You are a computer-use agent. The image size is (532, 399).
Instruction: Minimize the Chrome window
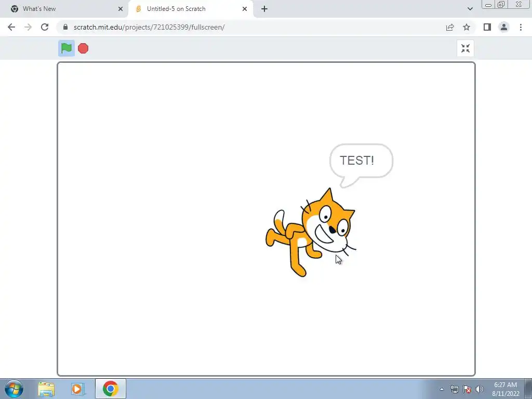488,4
